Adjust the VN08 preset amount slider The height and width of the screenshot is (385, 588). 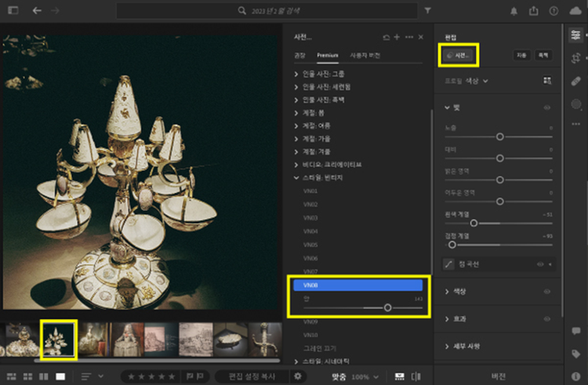(388, 308)
